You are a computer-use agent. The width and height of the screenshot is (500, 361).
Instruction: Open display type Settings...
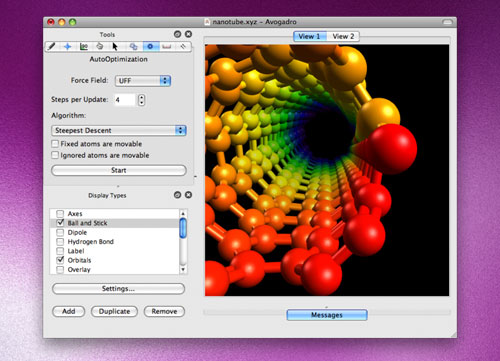(118, 289)
